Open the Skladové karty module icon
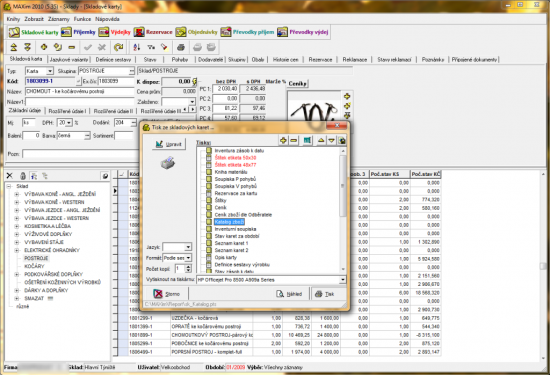The height and width of the screenshot is (375, 550). pyautogui.click(x=14, y=32)
